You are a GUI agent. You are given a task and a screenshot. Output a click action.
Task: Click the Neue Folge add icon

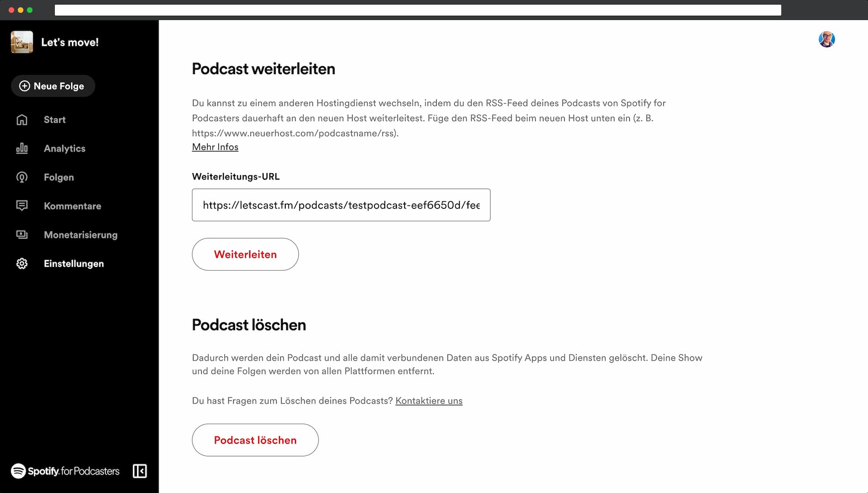(24, 86)
